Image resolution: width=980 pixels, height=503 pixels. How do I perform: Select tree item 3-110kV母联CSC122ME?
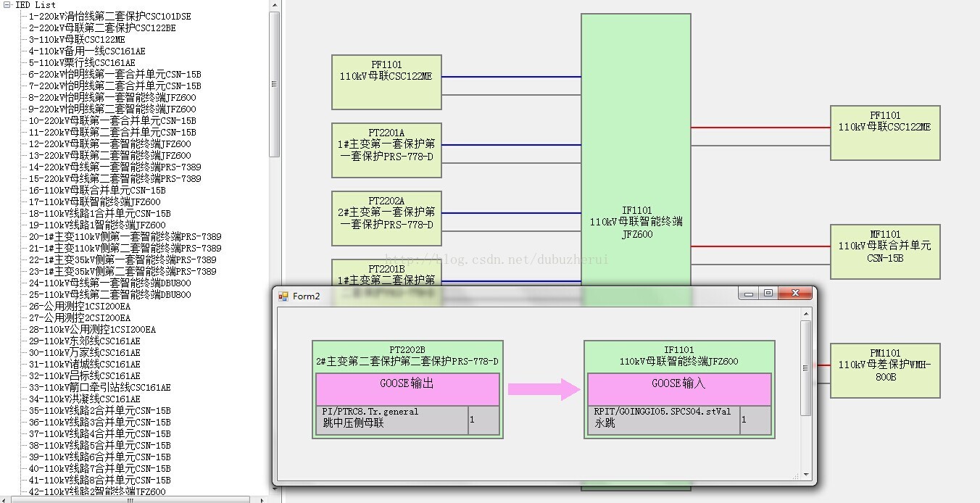tap(77, 39)
